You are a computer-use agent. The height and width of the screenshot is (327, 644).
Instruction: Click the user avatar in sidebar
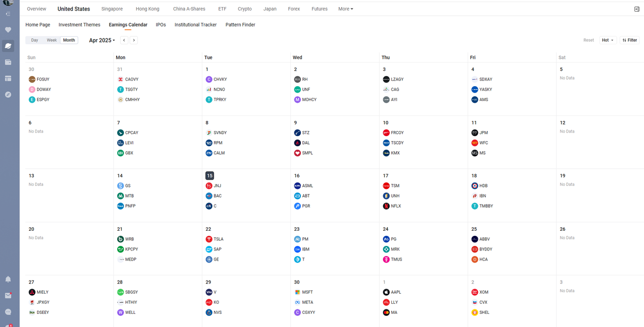pos(8,3)
